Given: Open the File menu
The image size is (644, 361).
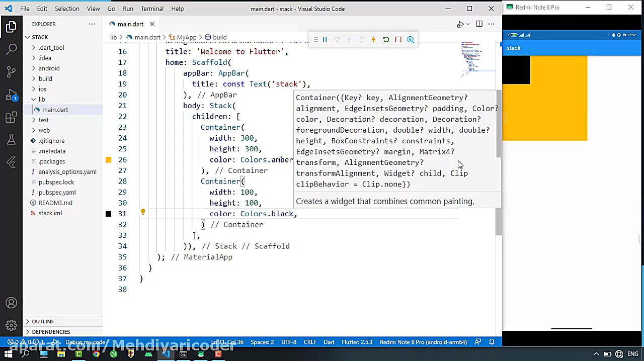Looking at the screenshot, I should (25, 9).
